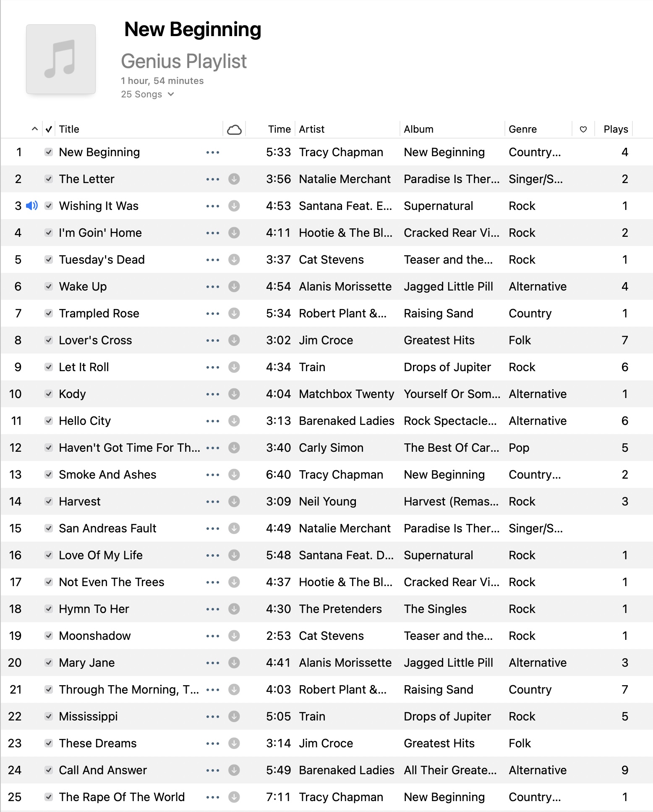The height and width of the screenshot is (812, 653).
Task: Download Through The Morning song via cloud icon
Action: point(234,689)
